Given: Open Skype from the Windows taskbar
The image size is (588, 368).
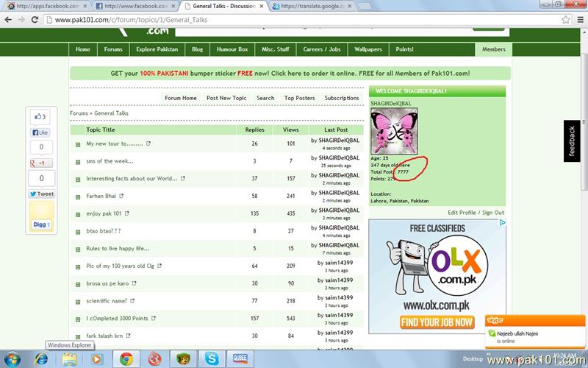Looking at the screenshot, I should pos(213,358).
